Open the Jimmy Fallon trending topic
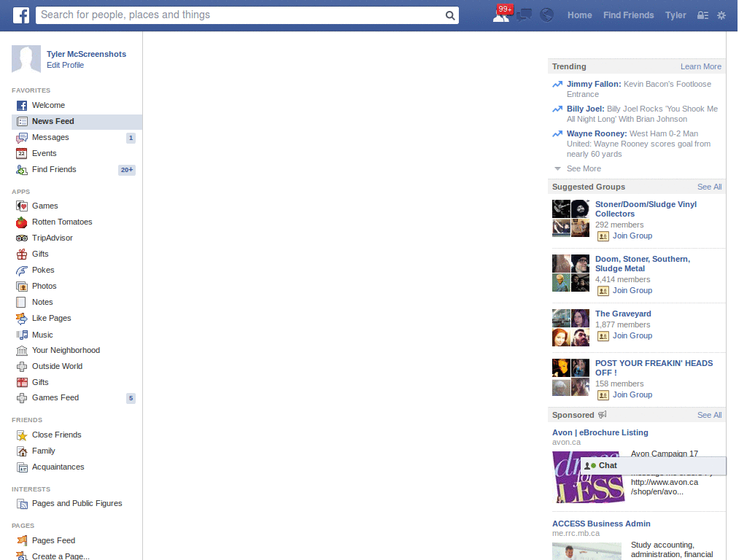Image resolution: width=747 pixels, height=560 pixels. click(594, 85)
